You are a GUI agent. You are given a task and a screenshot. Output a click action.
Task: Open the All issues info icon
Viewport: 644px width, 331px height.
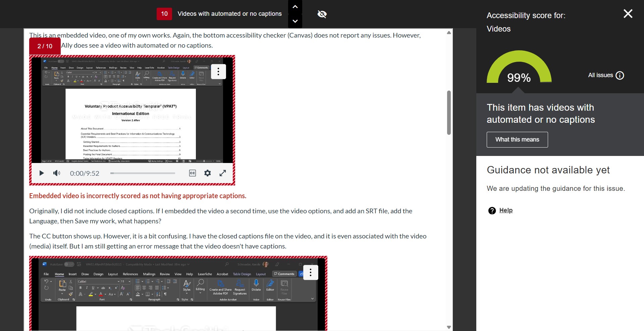click(620, 75)
